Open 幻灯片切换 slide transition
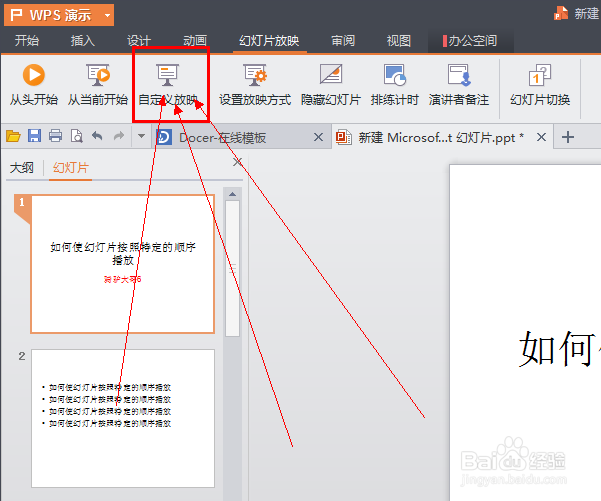This screenshot has height=501, width=601. tap(540, 85)
